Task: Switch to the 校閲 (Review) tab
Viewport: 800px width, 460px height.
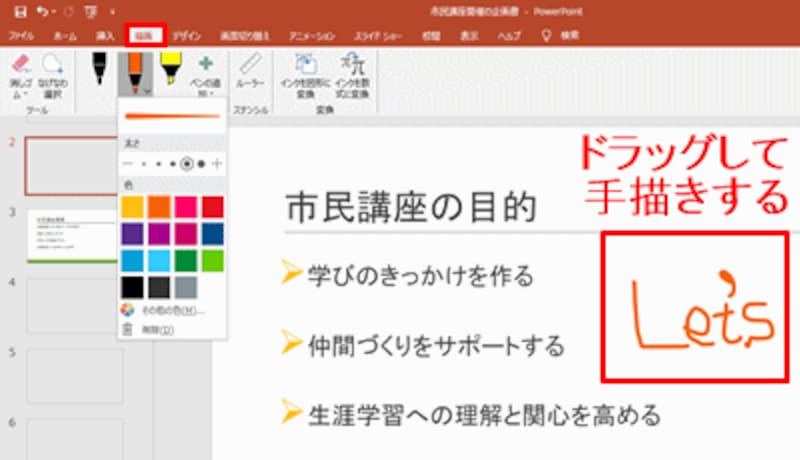Action: click(431, 36)
